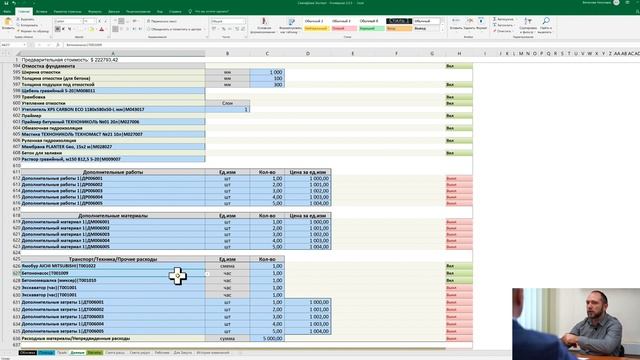
Task: Click the Copy (Копировать) button
Action: 27,25
